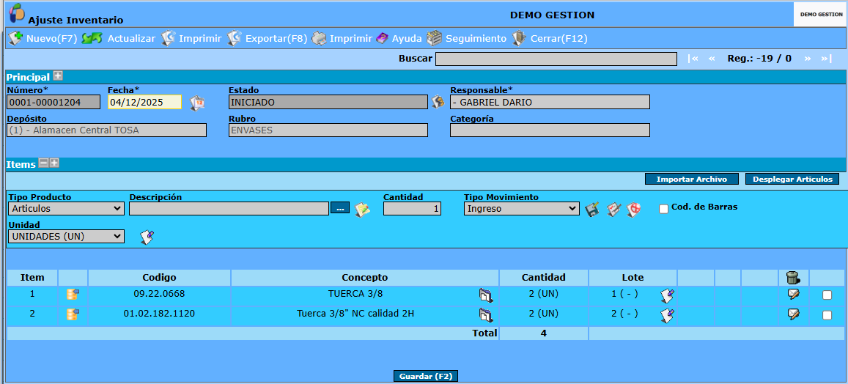Click the Buscar search field
Image resolution: width=848 pixels, height=384 pixels.
pyautogui.click(x=555, y=58)
